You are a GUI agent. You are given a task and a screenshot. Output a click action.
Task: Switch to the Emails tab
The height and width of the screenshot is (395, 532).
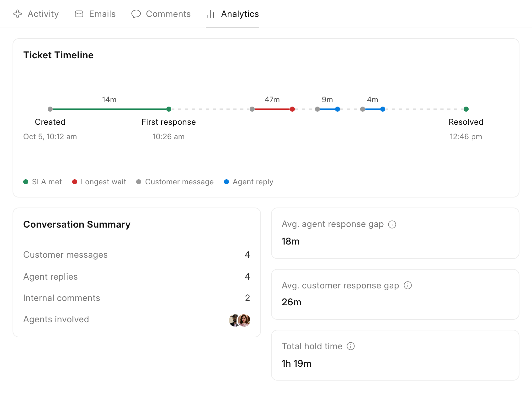click(95, 14)
